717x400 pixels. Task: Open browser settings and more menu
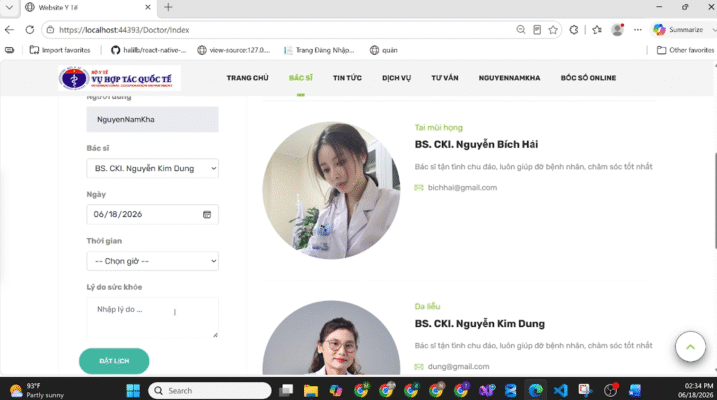point(637,30)
